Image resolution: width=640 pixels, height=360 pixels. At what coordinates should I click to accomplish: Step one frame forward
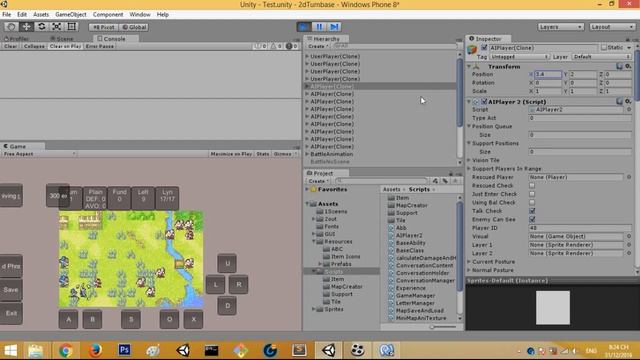334,27
